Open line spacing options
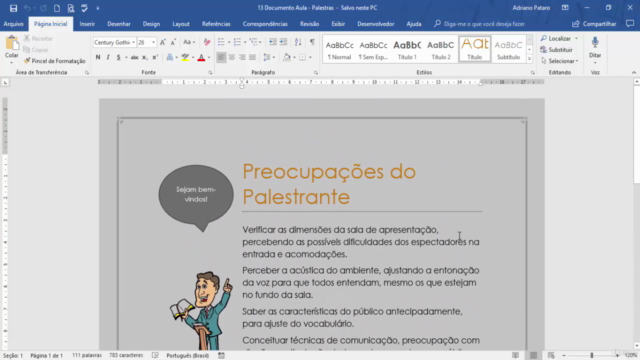The height and width of the screenshot is (360, 640). [x=268, y=58]
